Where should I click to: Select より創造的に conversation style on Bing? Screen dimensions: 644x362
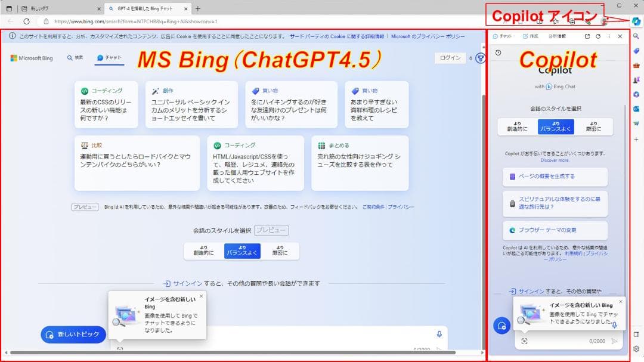(203, 252)
